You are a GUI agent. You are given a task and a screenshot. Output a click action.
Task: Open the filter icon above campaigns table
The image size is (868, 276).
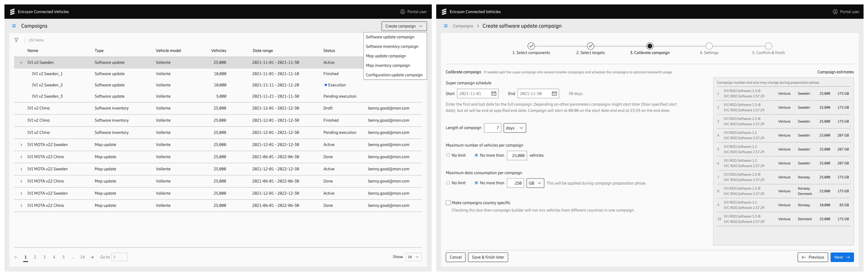point(16,40)
